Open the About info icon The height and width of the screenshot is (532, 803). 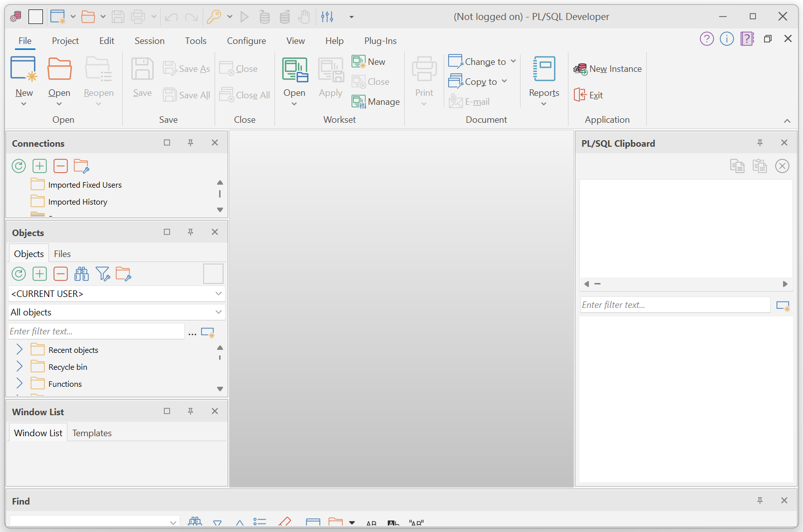coord(727,39)
